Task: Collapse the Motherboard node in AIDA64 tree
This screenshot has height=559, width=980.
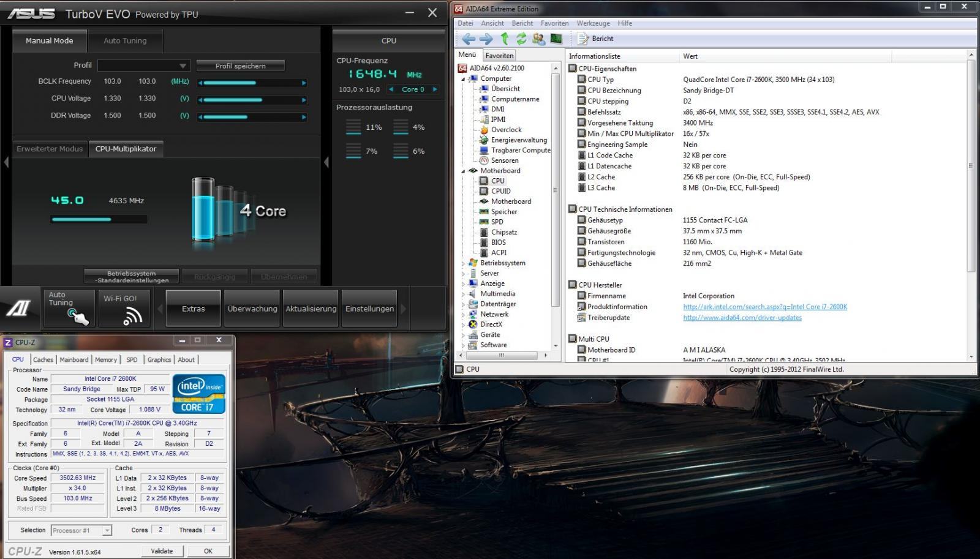Action: coord(463,171)
